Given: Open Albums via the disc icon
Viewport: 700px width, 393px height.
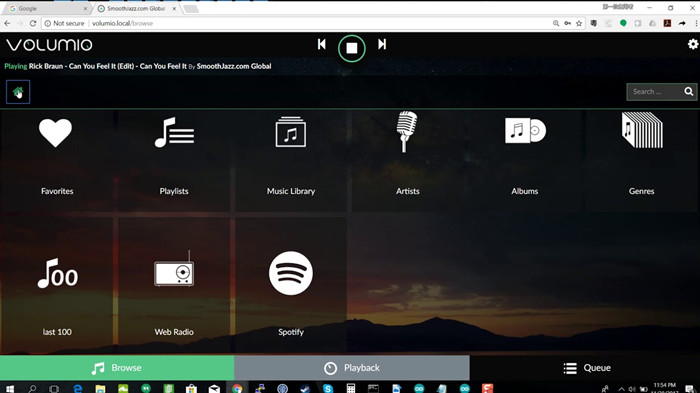Looking at the screenshot, I should (x=525, y=130).
